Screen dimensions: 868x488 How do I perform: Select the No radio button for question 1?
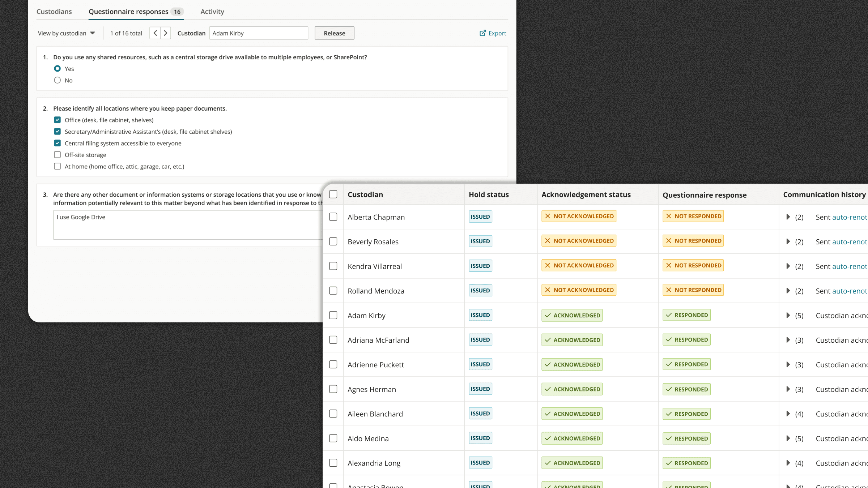[58, 80]
